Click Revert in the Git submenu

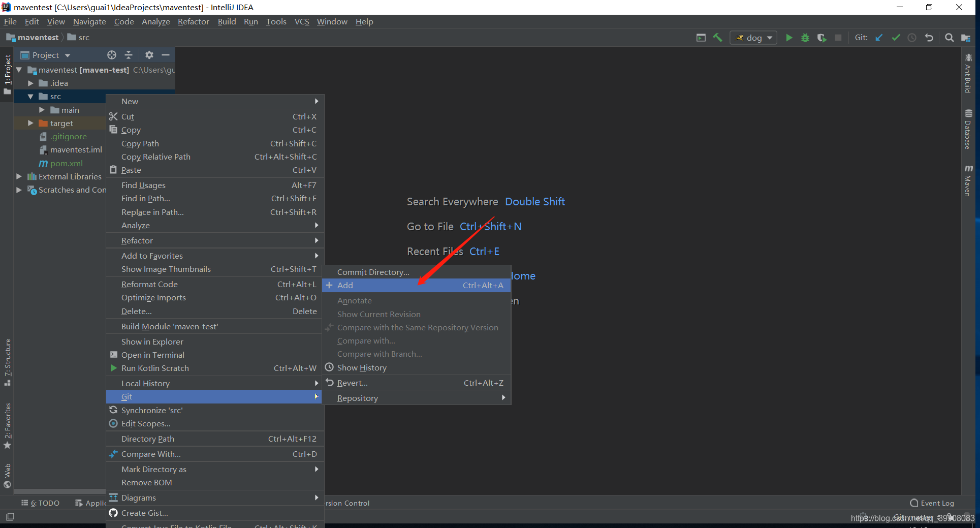coord(416,383)
